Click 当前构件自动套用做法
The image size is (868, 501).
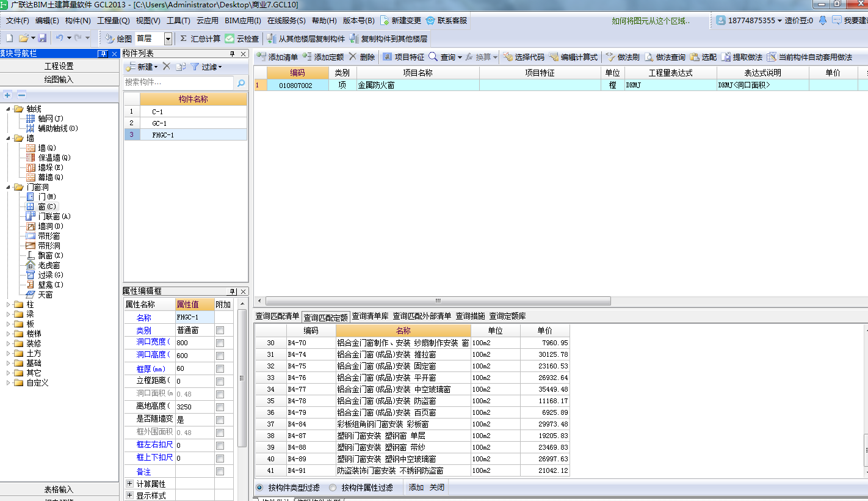[x=809, y=57]
